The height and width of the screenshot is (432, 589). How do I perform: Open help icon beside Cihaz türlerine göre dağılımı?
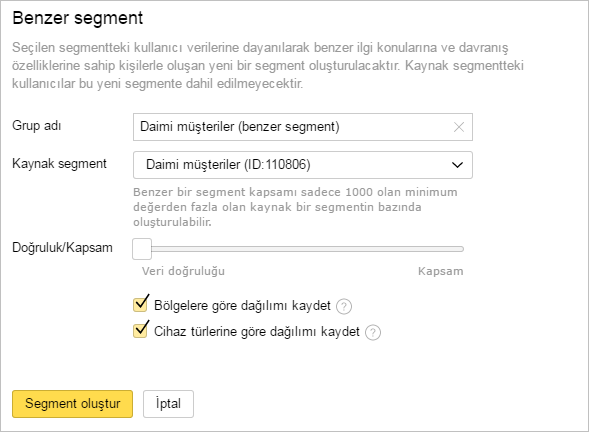tap(373, 332)
